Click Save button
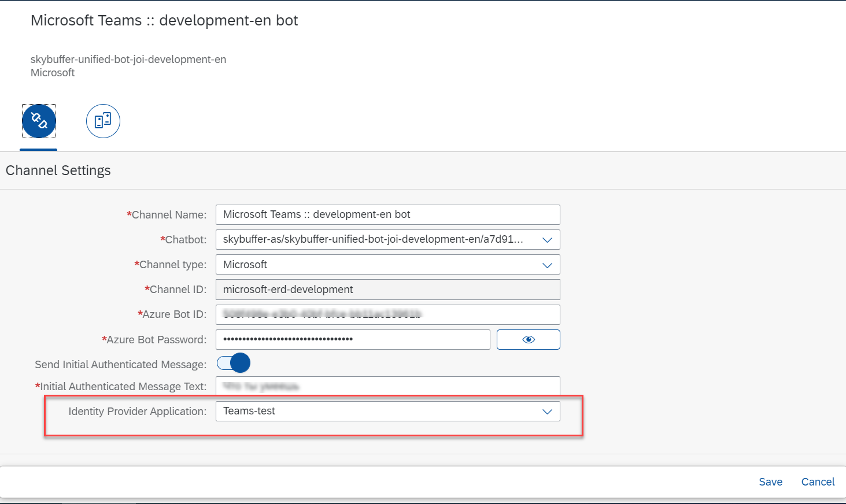Screen dimensions: 846x504 point(770,482)
